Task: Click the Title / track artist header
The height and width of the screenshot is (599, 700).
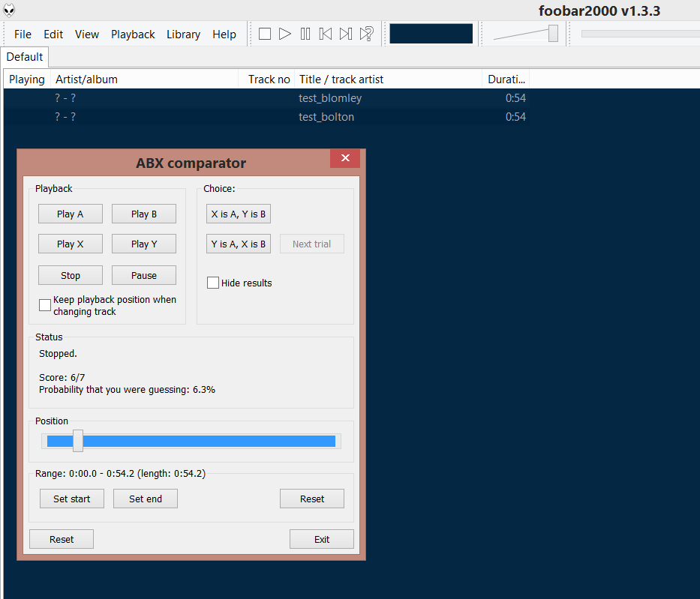Action: point(388,79)
